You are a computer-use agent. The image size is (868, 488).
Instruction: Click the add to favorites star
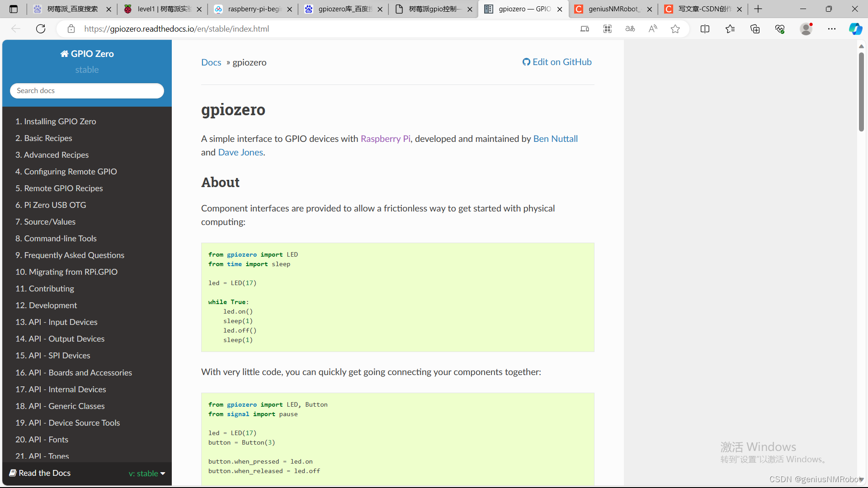click(675, 29)
